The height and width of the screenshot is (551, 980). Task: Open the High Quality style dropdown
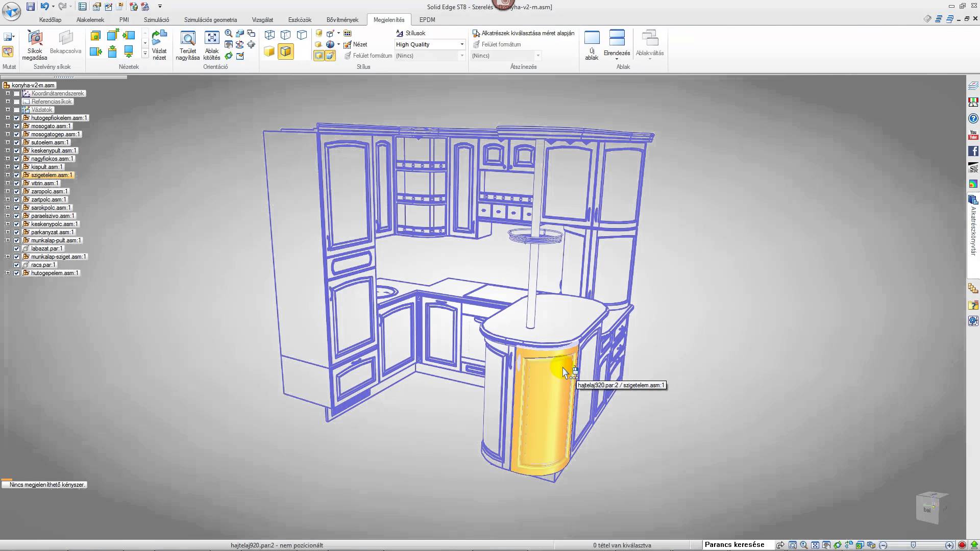click(462, 44)
